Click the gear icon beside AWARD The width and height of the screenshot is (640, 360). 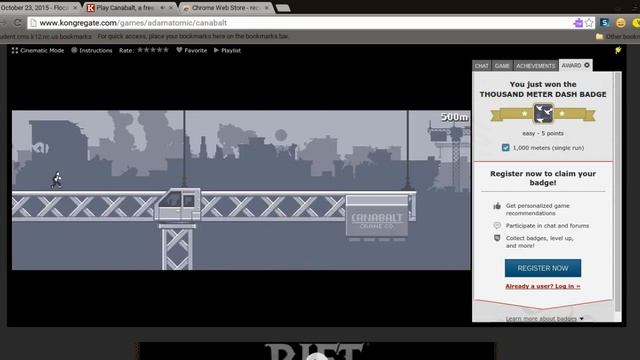pos(587,65)
